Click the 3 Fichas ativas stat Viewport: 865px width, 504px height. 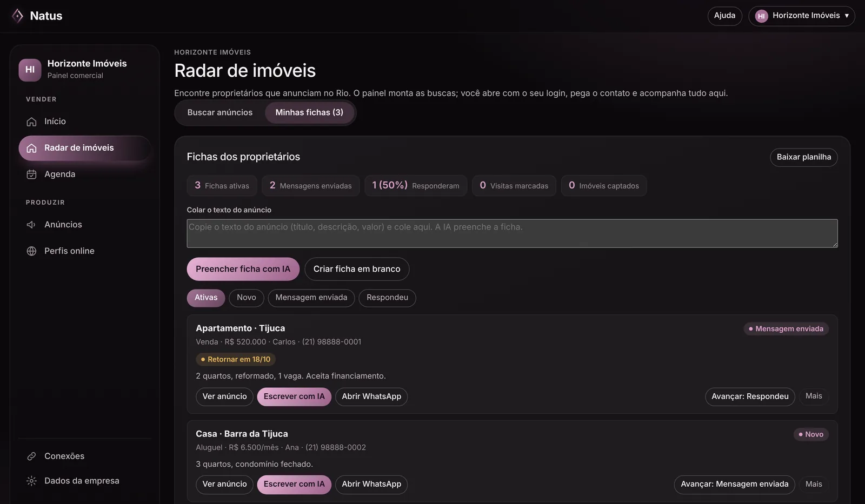(222, 186)
